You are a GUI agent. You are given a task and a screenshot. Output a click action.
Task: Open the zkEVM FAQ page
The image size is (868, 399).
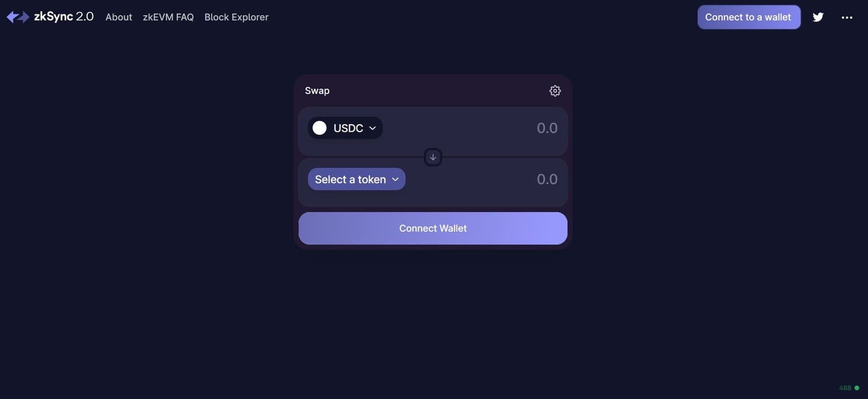point(168,17)
